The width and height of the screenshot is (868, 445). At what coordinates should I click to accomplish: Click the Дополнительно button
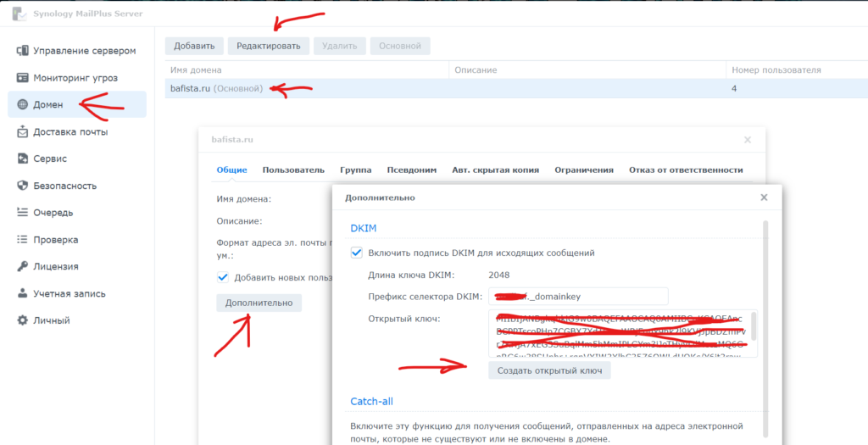click(x=259, y=303)
